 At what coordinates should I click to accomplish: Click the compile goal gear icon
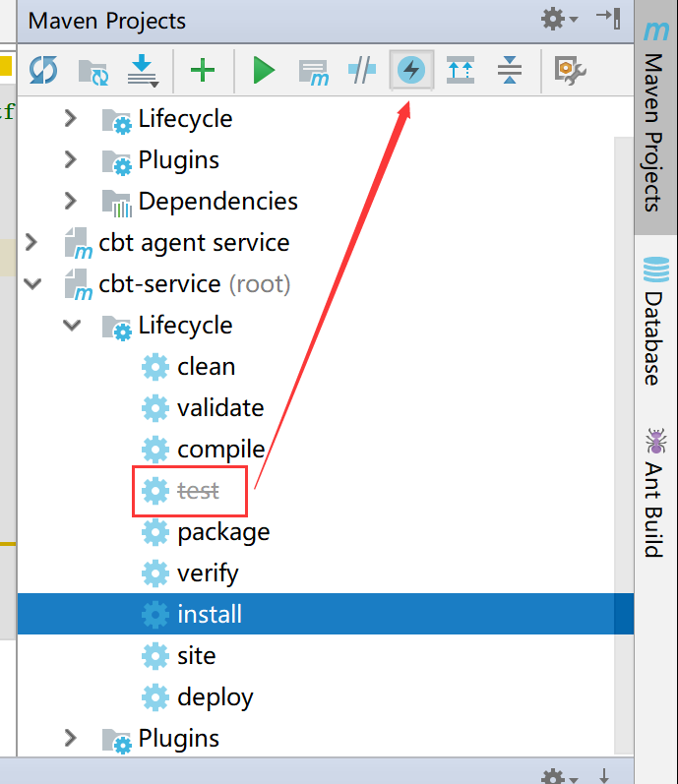click(x=155, y=450)
